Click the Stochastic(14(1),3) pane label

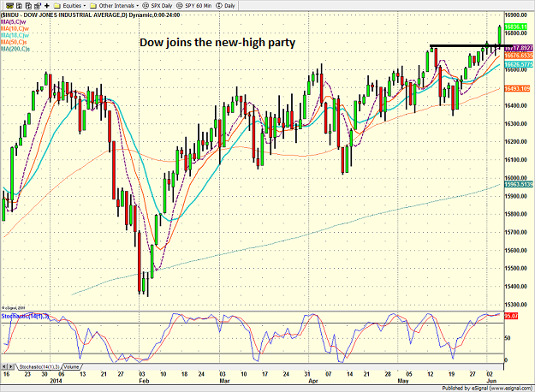(25, 317)
